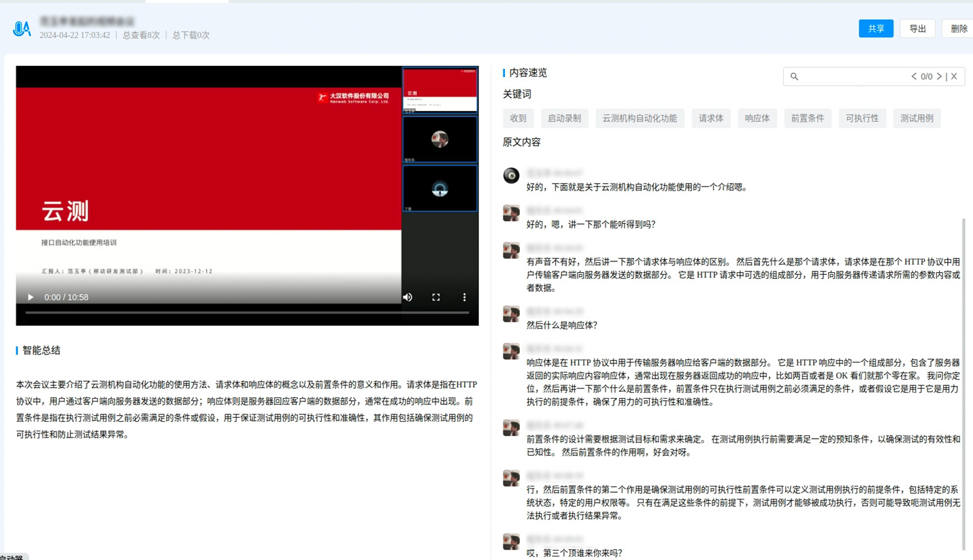
Task: Type in the transcript search field
Action: [854, 77]
